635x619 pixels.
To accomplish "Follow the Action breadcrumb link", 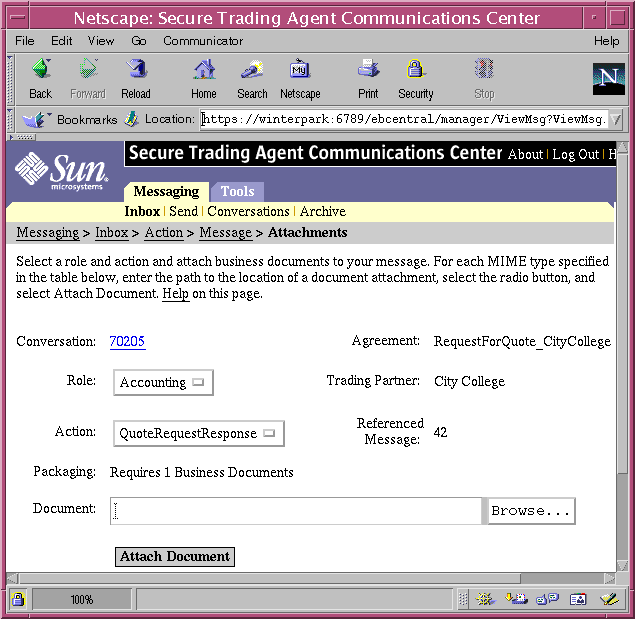I will [164, 233].
